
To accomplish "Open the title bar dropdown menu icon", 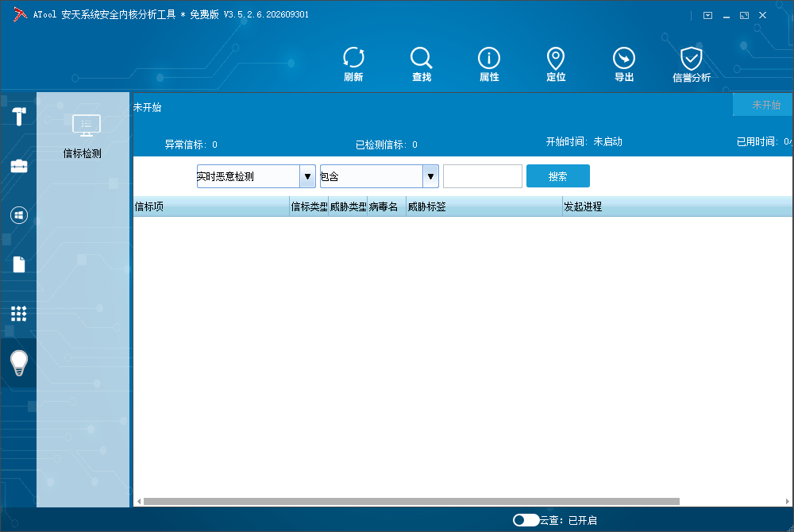I will pos(708,16).
